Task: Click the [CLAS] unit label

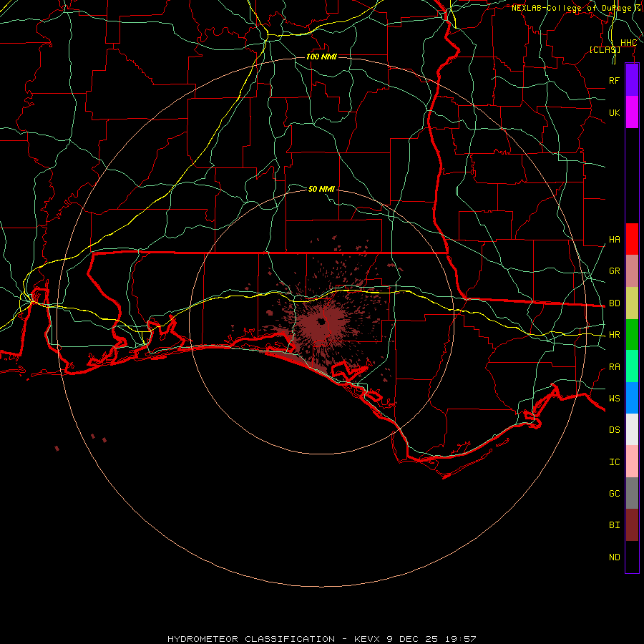Action: [x=605, y=49]
